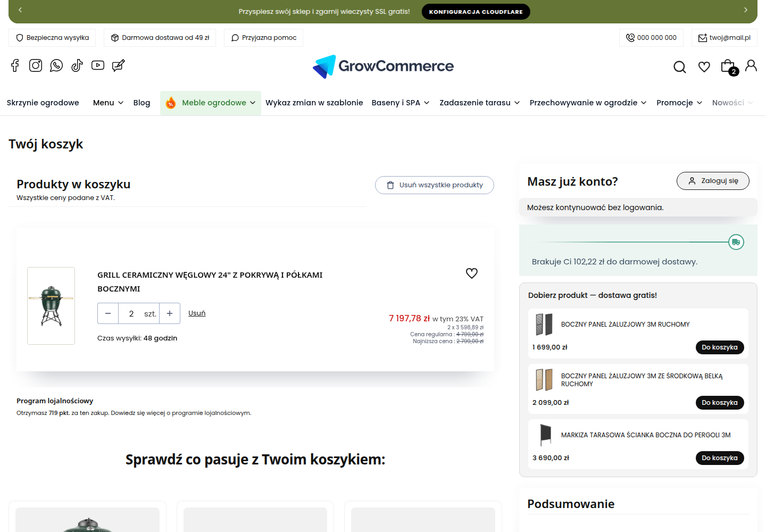Click Bezpieczna wysyłka badge

(52, 38)
